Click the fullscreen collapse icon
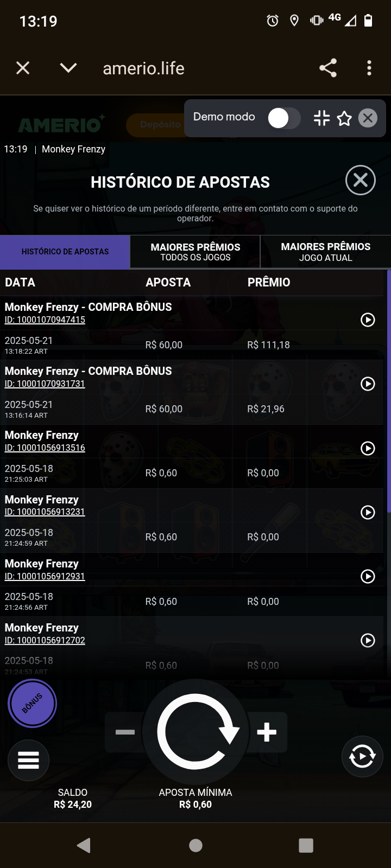The width and height of the screenshot is (391, 868). click(x=321, y=118)
